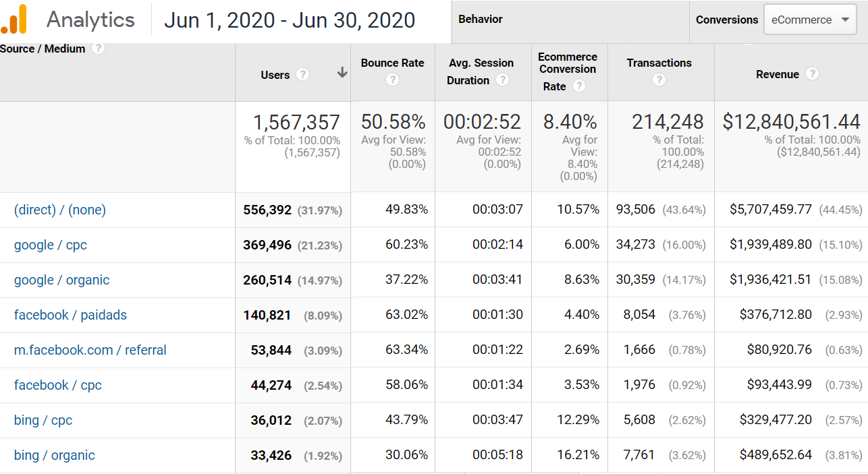Click revenue $489,652.64 for bing / organic

(x=776, y=455)
